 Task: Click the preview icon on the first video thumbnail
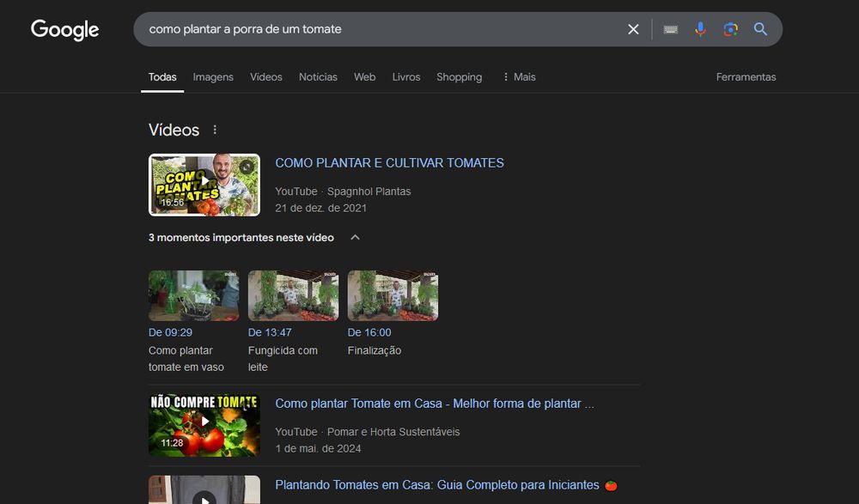pyautogui.click(x=247, y=167)
